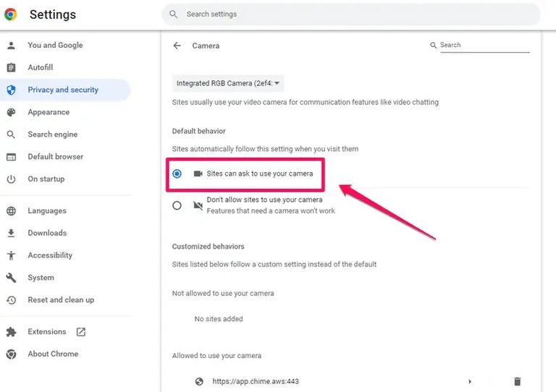Go back using the arrow beside Camera
556x392 pixels.
[177, 46]
